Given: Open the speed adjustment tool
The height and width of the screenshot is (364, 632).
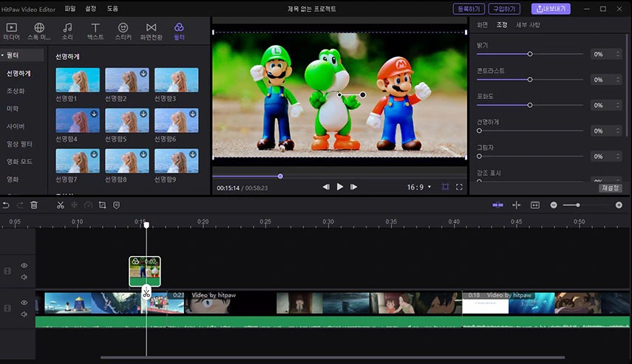Looking at the screenshot, I should point(88,205).
